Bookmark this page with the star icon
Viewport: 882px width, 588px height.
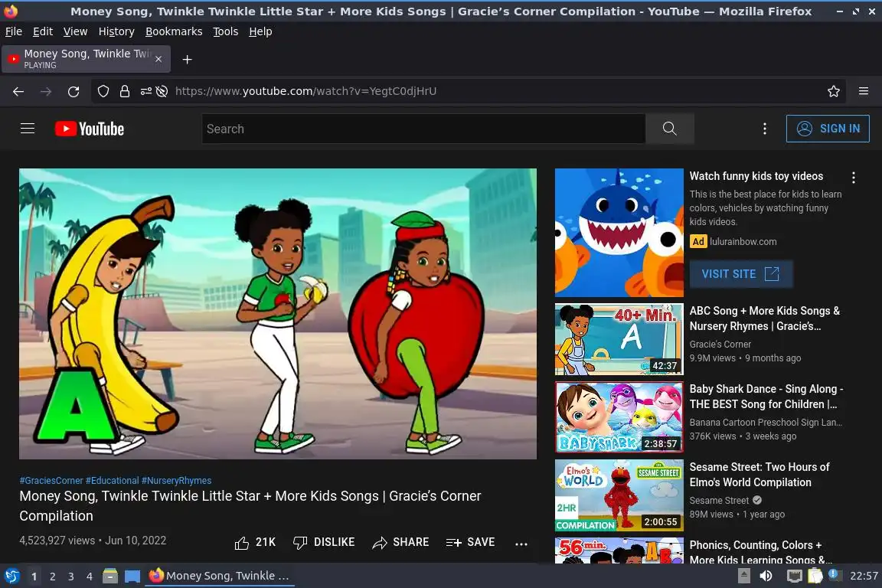834,91
